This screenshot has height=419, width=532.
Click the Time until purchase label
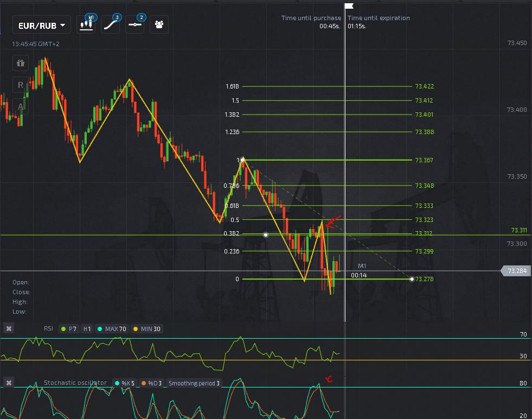(x=311, y=18)
